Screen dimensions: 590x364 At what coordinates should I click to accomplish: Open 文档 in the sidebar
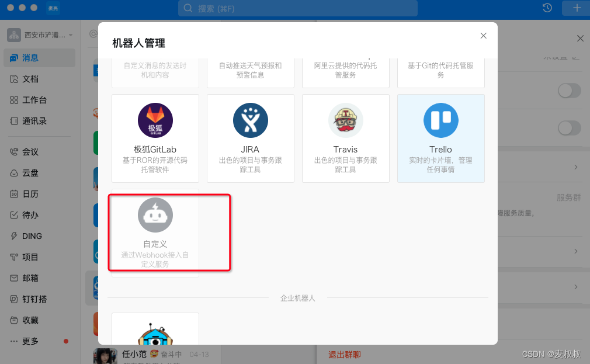[x=39, y=79]
